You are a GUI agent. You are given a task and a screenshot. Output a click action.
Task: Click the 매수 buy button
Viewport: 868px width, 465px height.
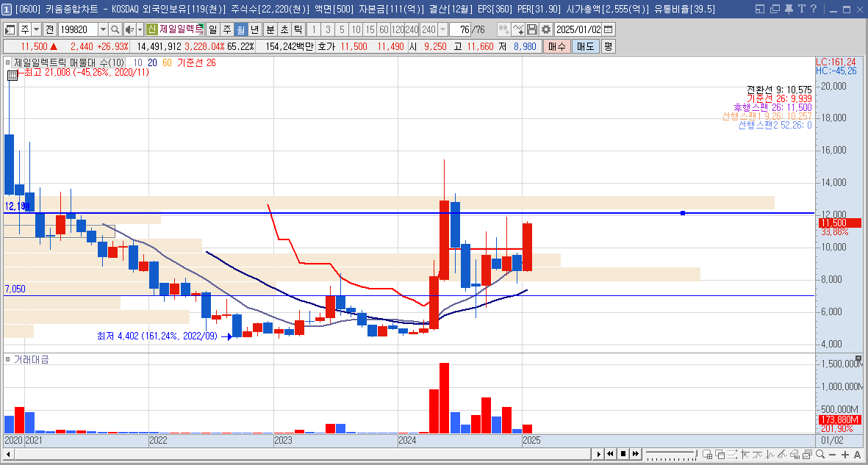556,46
